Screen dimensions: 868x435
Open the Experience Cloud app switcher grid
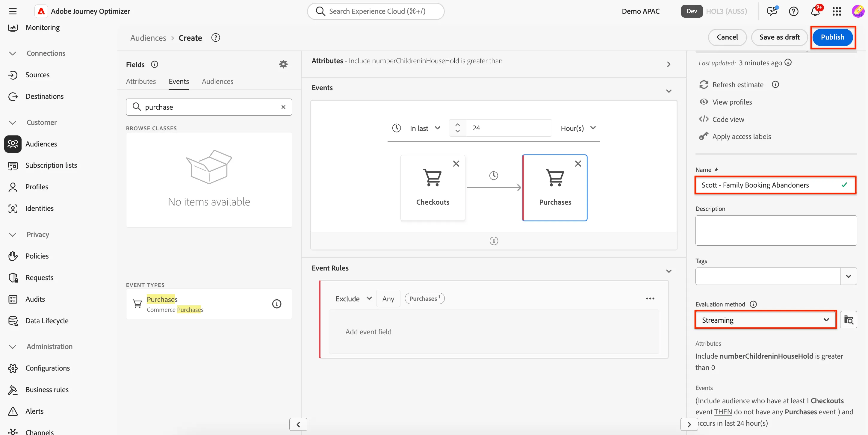point(837,11)
